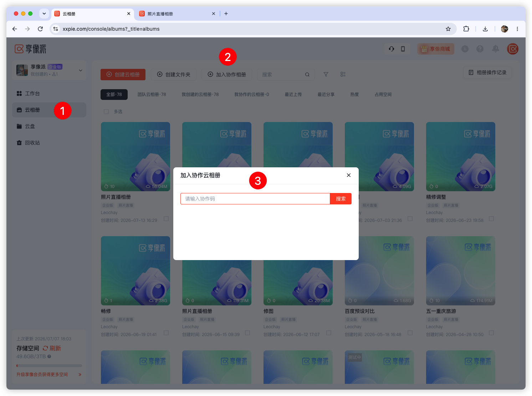Open 回收站 in the sidebar
The height and width of the screenshot is (396, 532).
(49, 143)
